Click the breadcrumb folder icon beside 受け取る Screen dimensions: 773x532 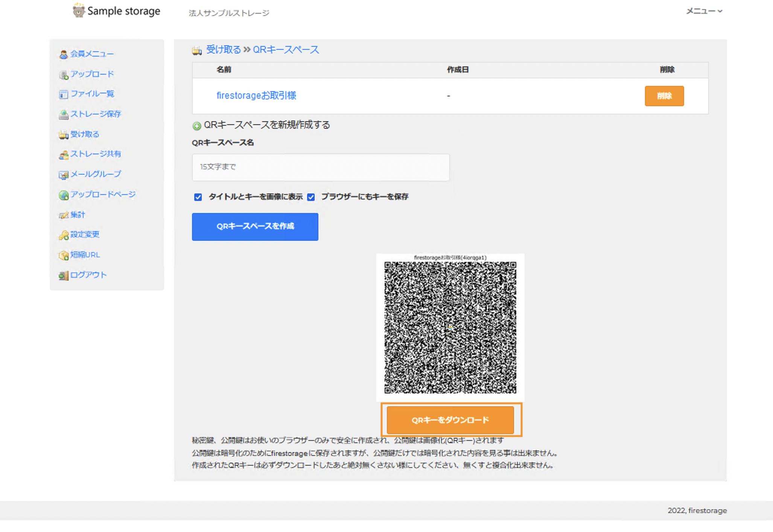tap(197, 50)
